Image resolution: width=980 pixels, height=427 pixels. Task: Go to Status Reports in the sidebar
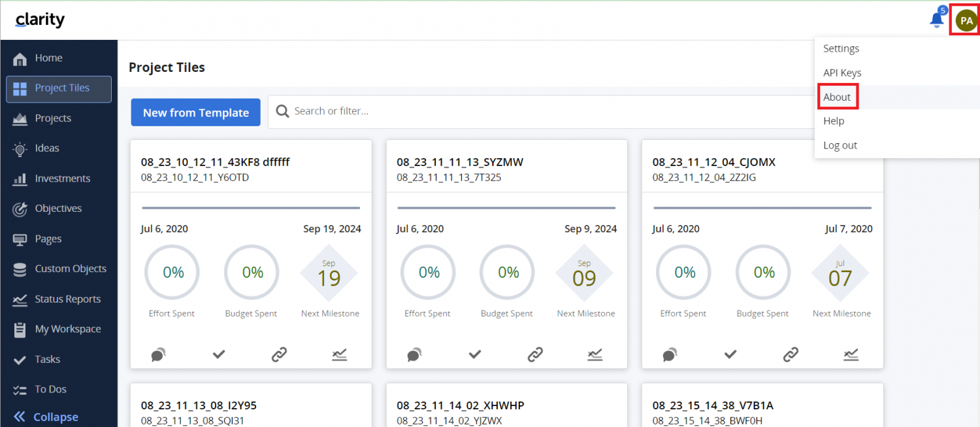pos(67,299)
